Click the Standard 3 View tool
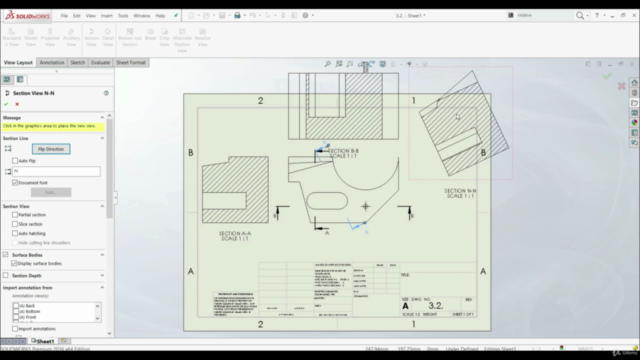 click(11, 38)
